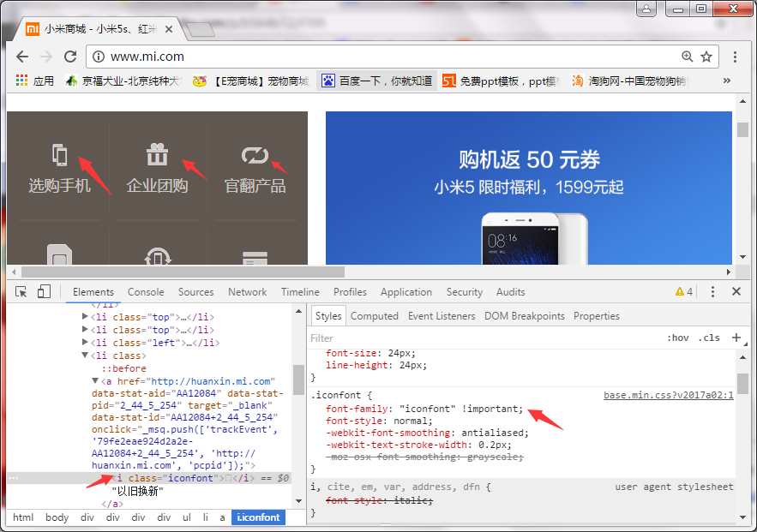Viewport: 757px width, 532px height.
Task: Open the Timeline panel
Action: (x=300, y=292)
